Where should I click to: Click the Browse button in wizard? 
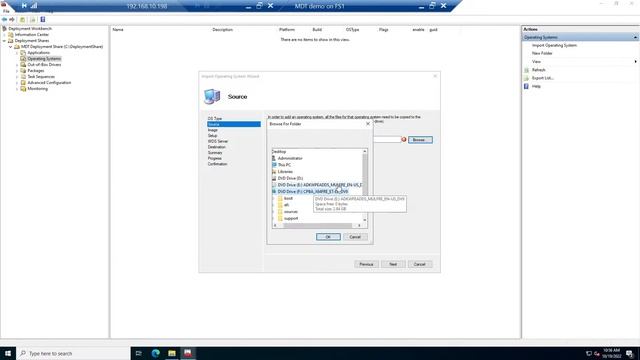click(420, 140)
